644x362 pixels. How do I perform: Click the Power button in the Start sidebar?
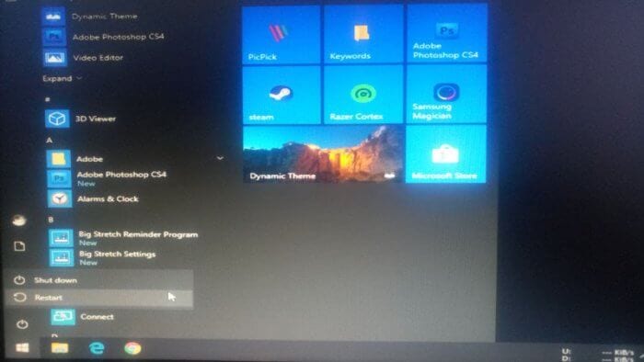[x=22, y=324]
